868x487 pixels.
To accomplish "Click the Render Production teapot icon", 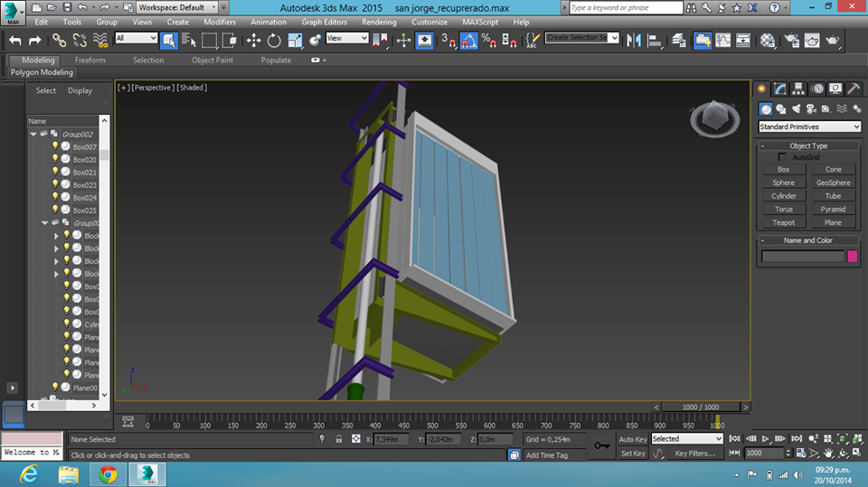I will 833,40.
